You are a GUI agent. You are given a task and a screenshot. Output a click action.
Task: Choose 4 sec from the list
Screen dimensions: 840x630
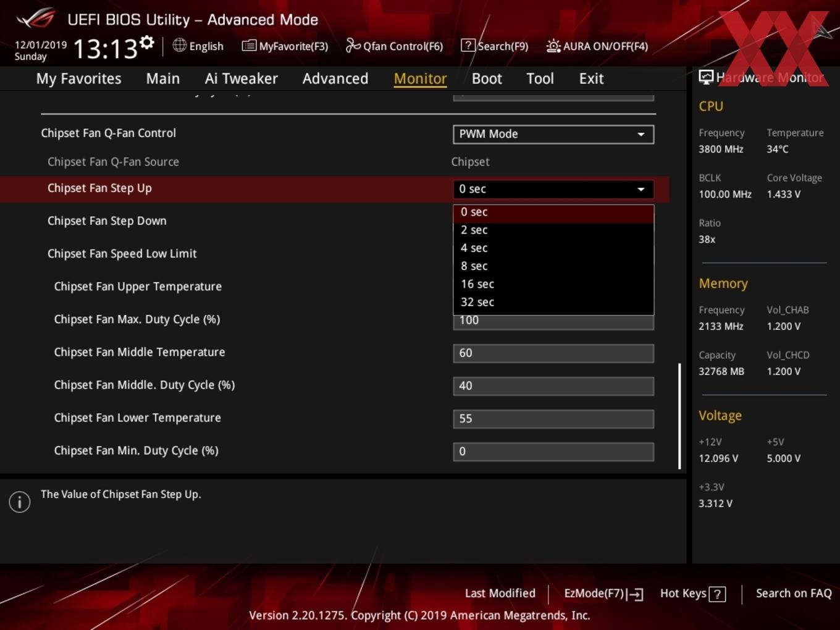click(x=553, y=248)
